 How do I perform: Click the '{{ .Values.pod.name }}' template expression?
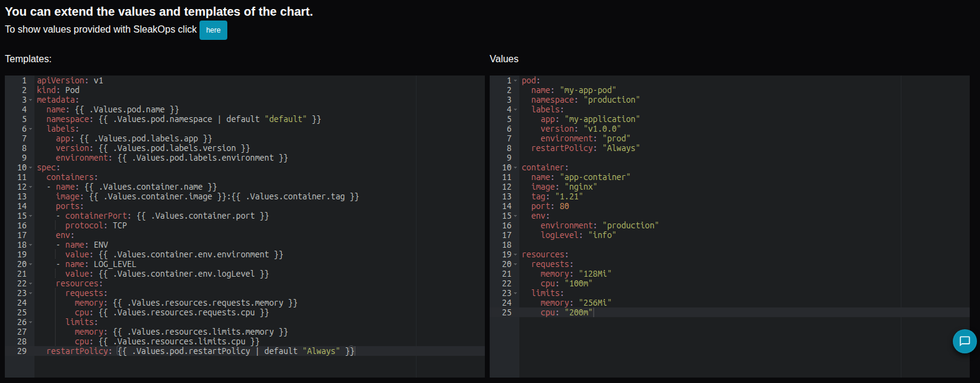pos(127,109)
